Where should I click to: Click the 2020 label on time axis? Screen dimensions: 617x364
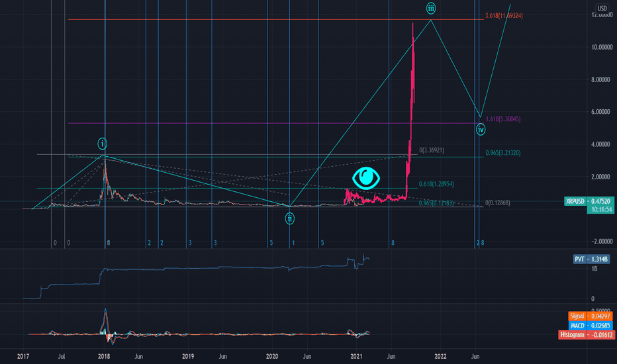pos(272,356)
